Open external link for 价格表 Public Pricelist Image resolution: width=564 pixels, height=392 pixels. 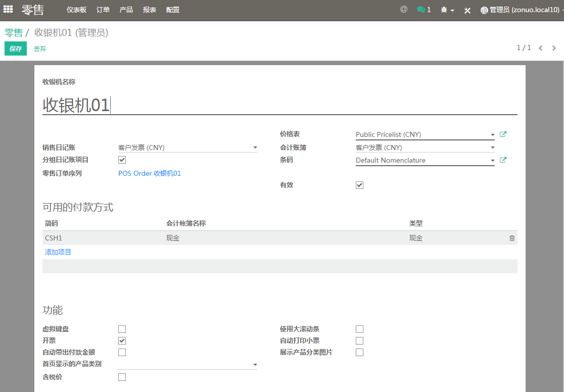click(x=503, y=134)
